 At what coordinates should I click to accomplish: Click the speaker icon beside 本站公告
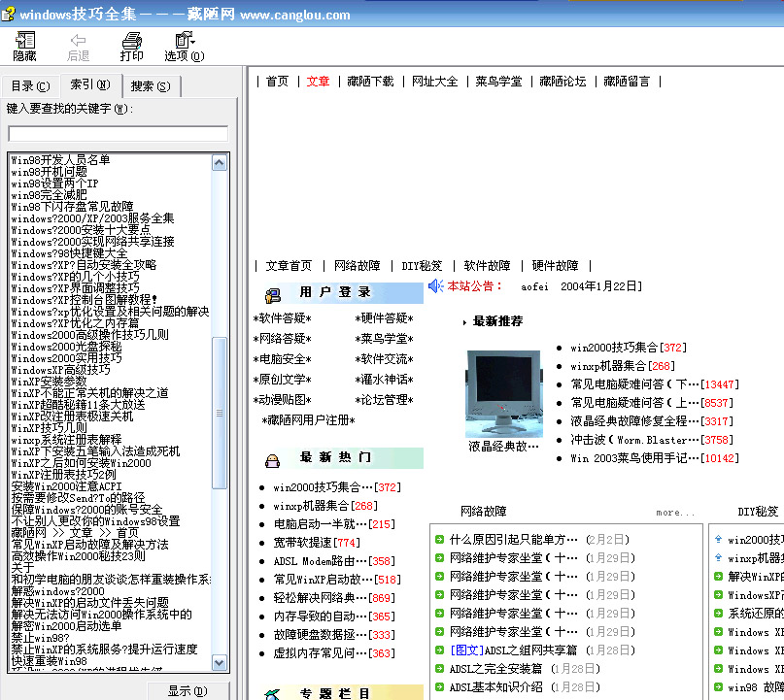[436, 285]
